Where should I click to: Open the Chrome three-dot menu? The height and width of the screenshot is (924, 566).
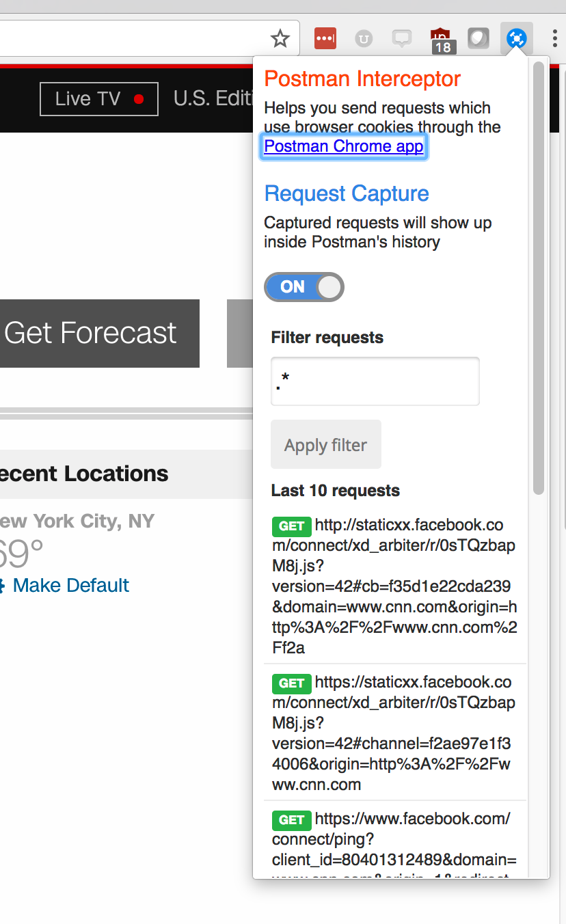click(554, 39)
